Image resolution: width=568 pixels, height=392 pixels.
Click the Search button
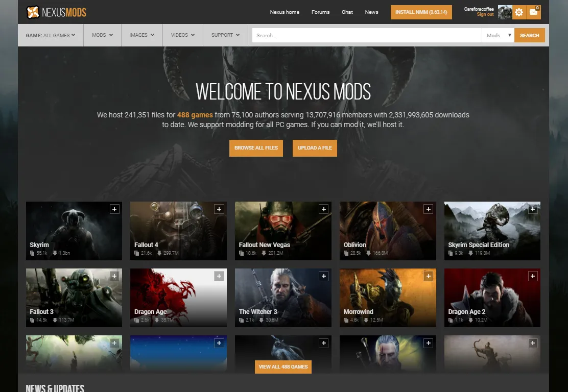click(530, 35)
